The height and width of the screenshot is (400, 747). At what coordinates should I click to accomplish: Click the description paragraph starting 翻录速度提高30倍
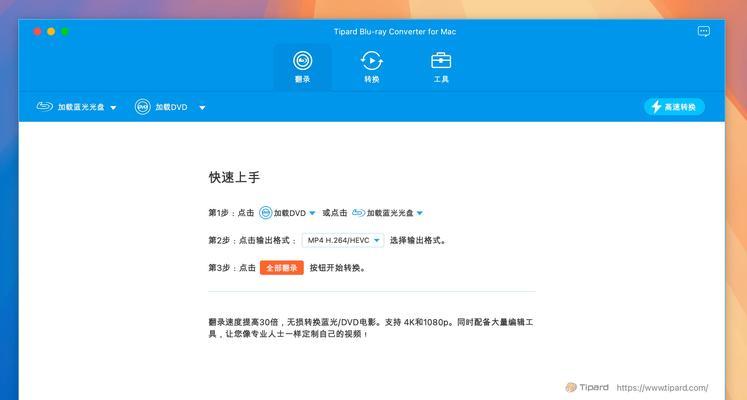click(371, 328)
